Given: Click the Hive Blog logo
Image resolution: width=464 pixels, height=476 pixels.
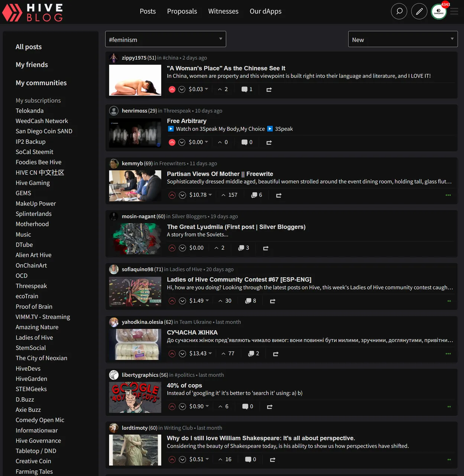Looking at the screenshot, I should tap(33, 12).
